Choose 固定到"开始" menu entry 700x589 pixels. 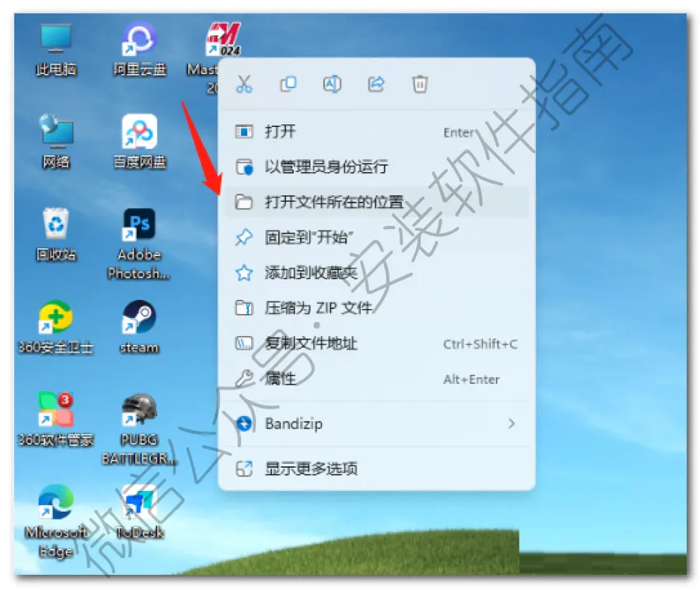(376, 237)
